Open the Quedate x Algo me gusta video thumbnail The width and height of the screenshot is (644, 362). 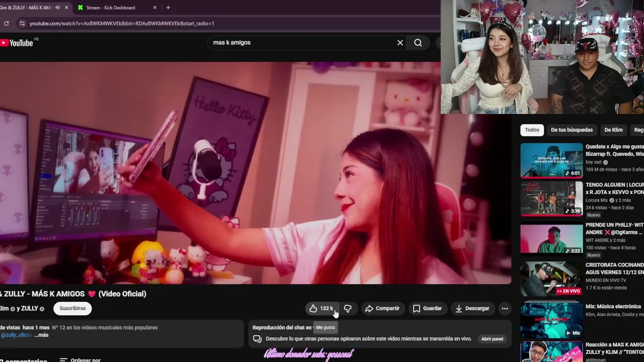pos(551,160)
